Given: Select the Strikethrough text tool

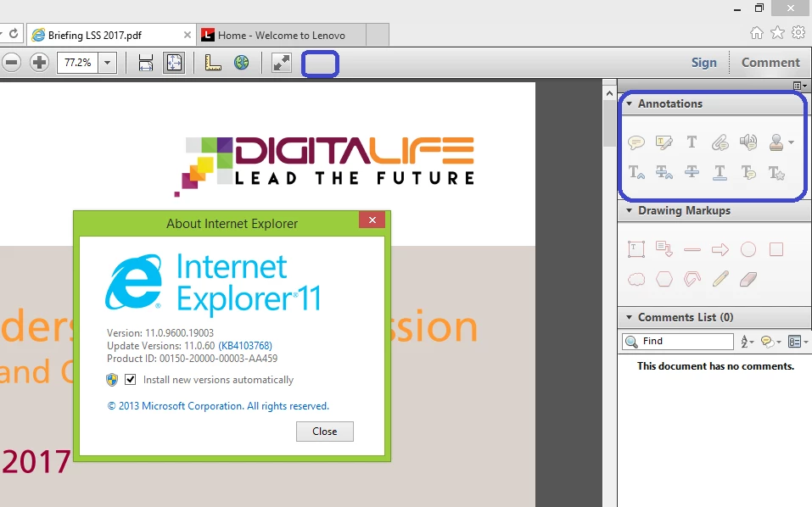Looking at the screenshot, I should click(x=692, y=172).
